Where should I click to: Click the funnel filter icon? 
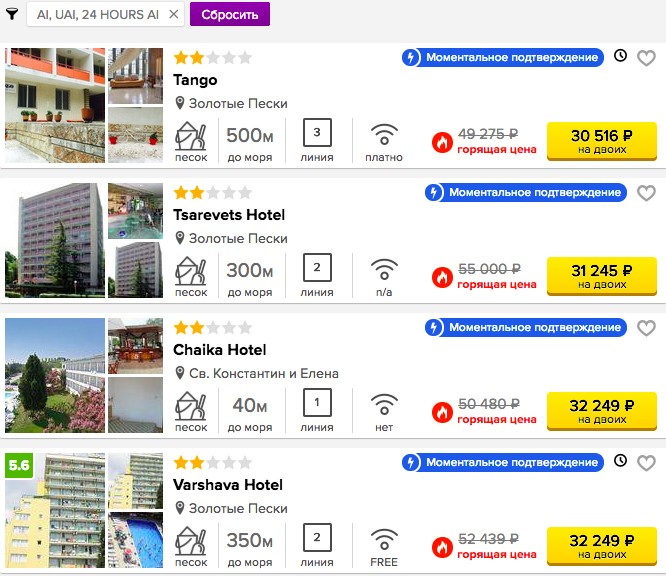click(x=12, y=14)
